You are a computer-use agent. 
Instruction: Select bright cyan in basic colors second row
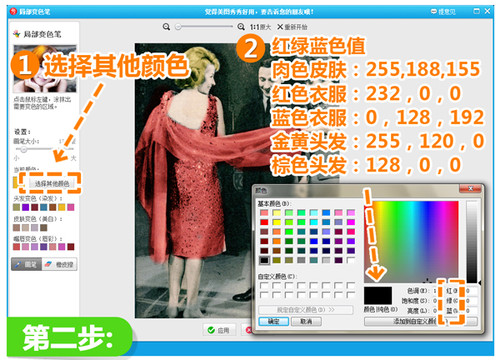[x=314, y=222]
